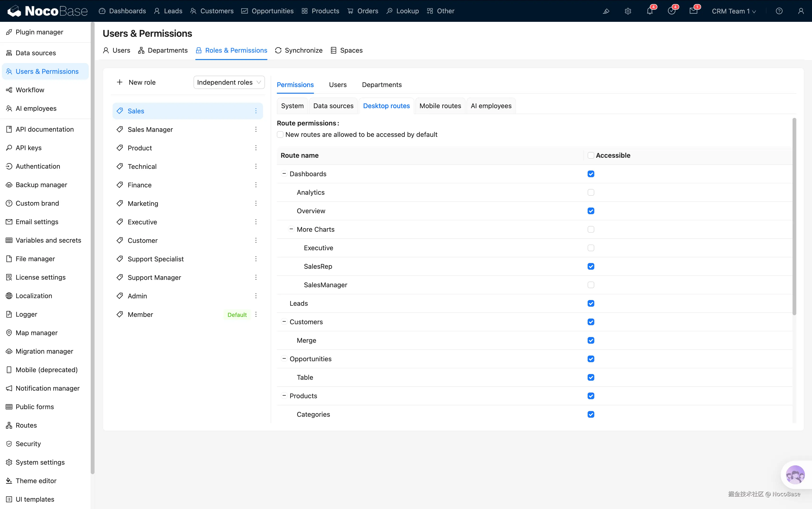This screenshot has height=509, width=812.
Task: Collapse the More Charts route group
Action: pos(291,229)
